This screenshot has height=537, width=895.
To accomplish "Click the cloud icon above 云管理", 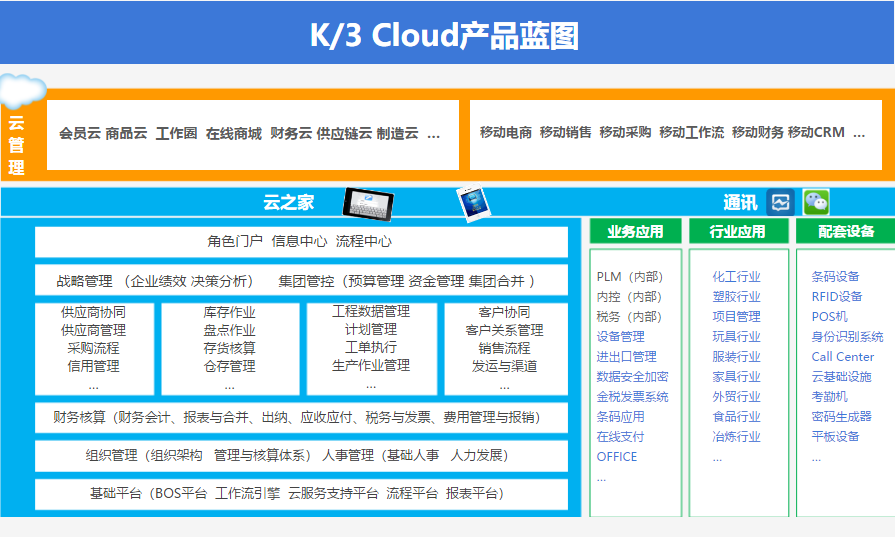I will click(22, 91).
